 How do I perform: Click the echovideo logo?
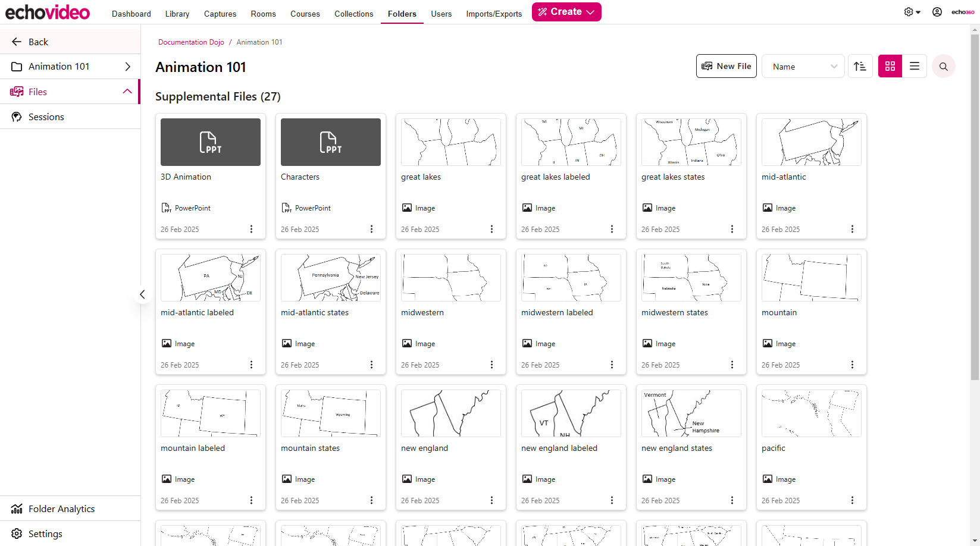tap(48, 12)
